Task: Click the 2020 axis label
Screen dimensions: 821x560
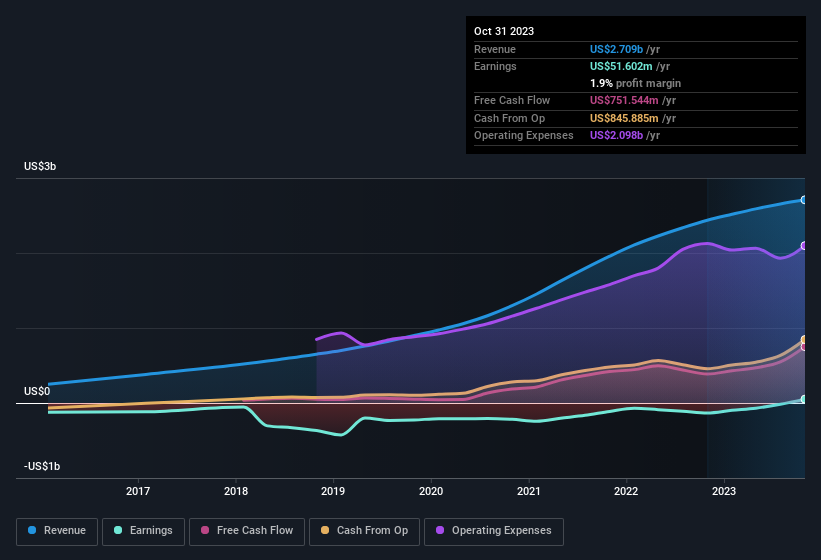Action: (431, 491)
